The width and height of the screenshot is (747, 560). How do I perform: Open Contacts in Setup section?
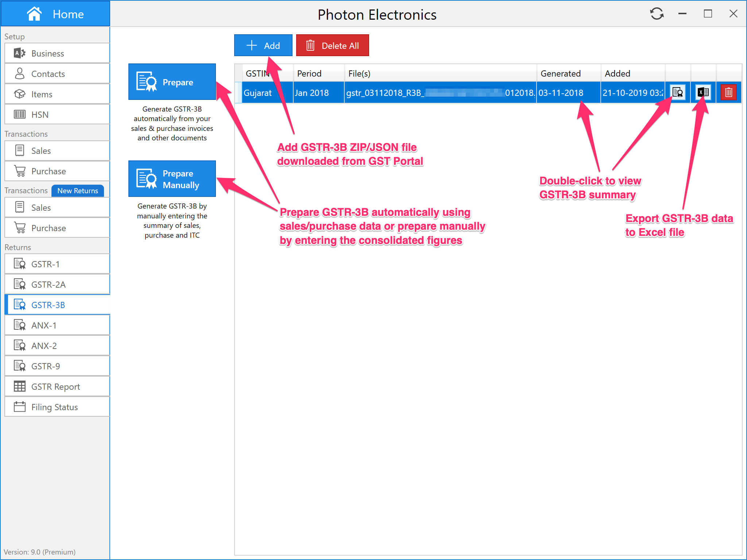57,74
